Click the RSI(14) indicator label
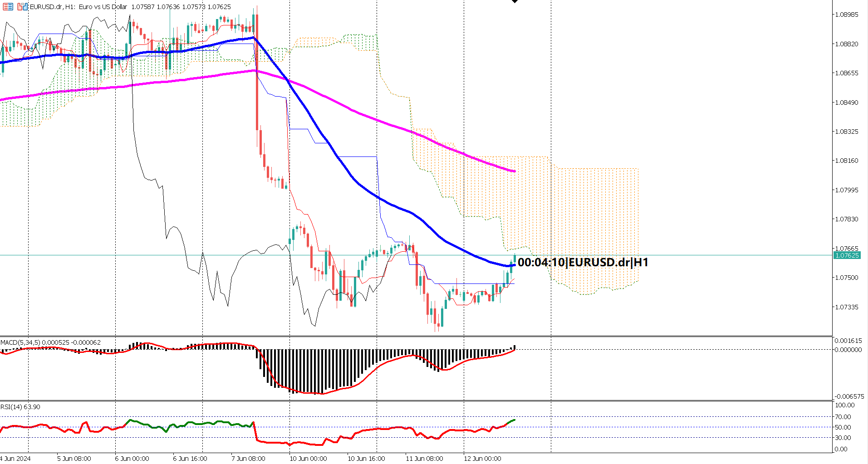The width and height of the screenshot is (868, 464). pyautogui.click(x=19, y=407)
